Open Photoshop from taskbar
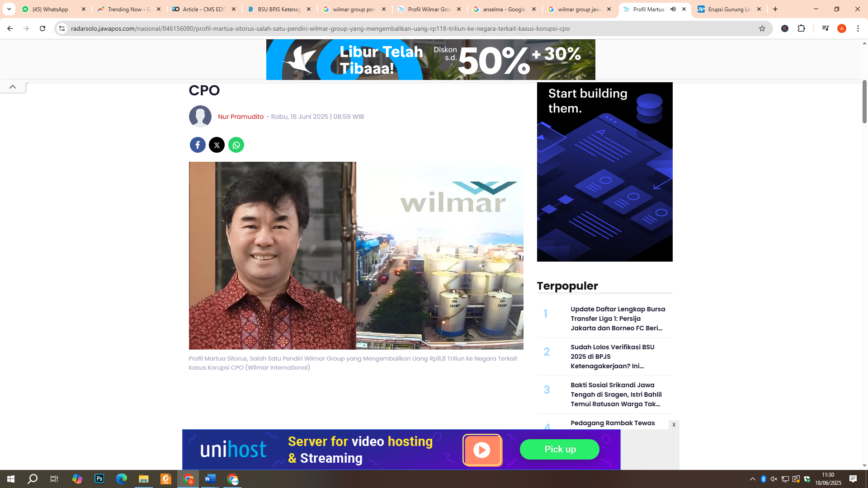 [99, 479]
